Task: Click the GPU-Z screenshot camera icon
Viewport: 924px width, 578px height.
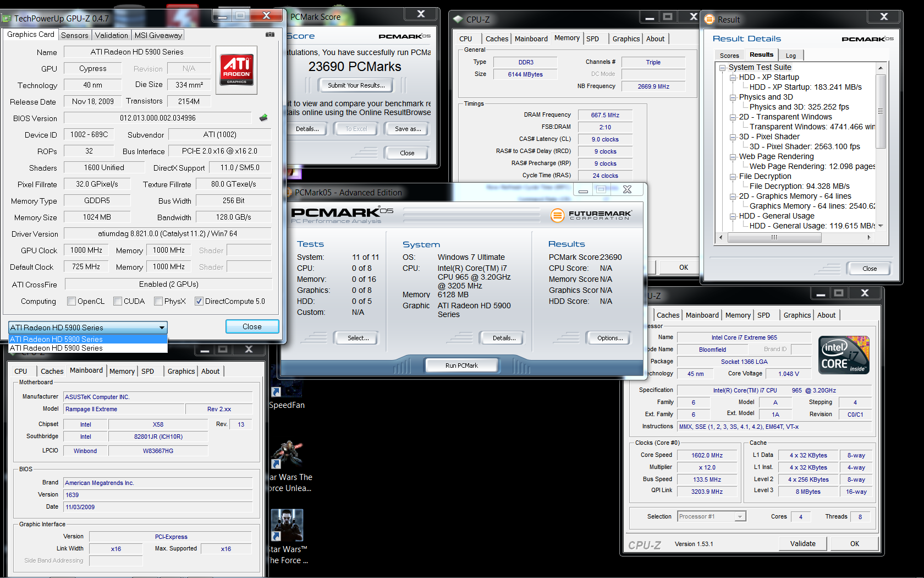Action: click(x=270, y=34)
